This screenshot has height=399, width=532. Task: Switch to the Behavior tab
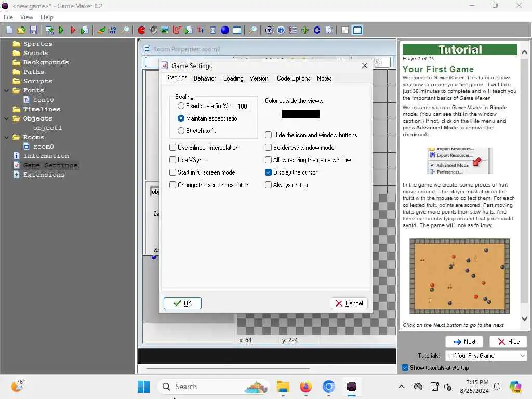coord(205,78)
